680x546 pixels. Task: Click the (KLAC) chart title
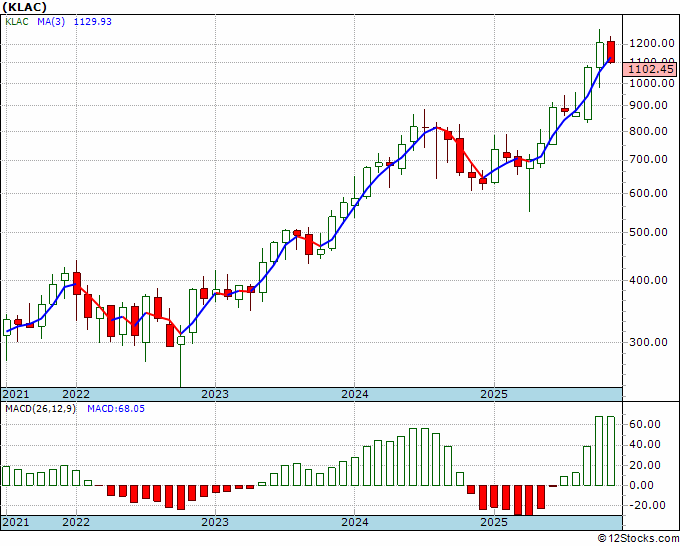point(24,7)
